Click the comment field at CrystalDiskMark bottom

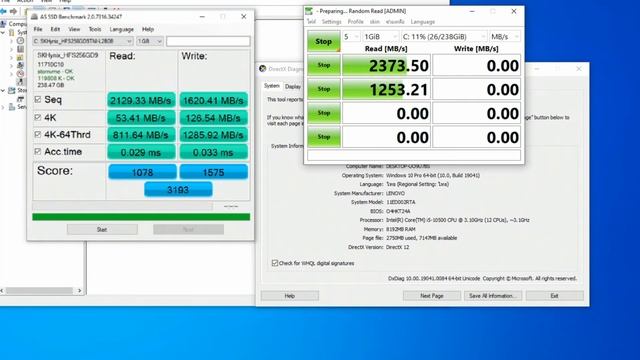click(x=414, y=156)
